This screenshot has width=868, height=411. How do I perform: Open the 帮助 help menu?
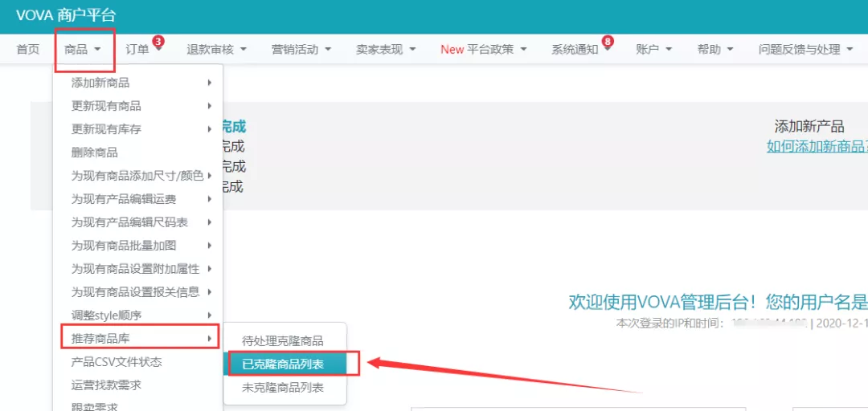point(715,49)
